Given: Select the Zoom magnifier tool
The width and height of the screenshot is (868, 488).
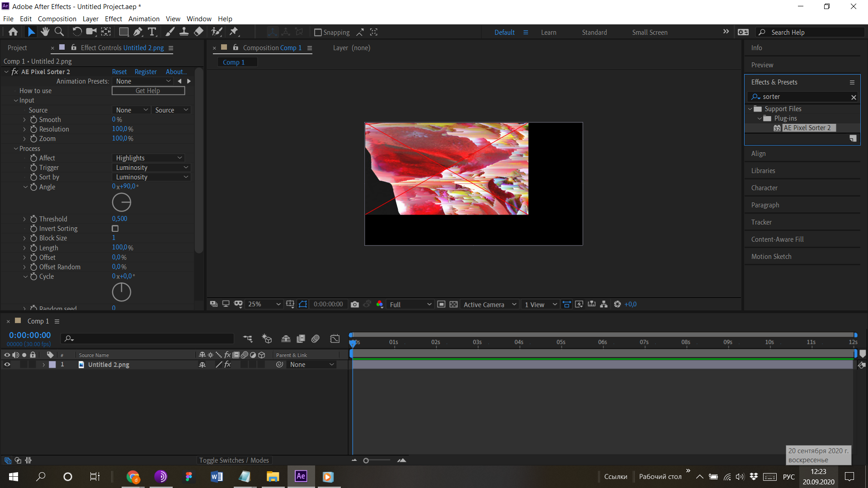Looking at the screenshot, I should [59, 32].
